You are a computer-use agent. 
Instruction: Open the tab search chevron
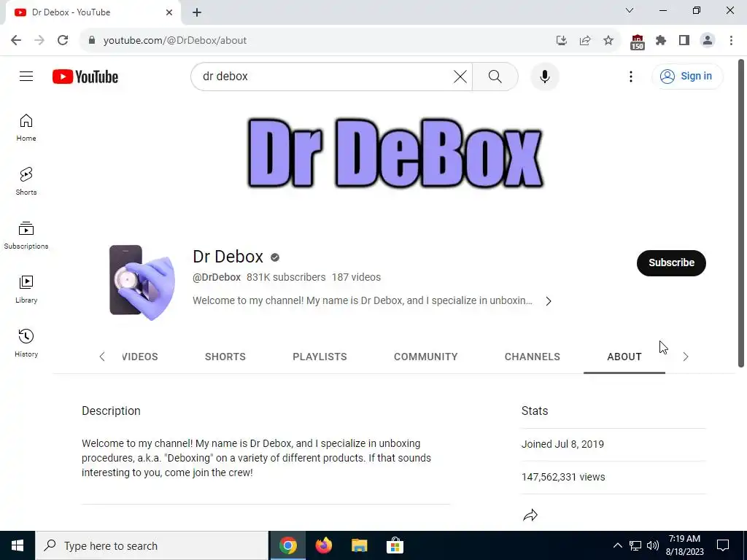[630, 10]
